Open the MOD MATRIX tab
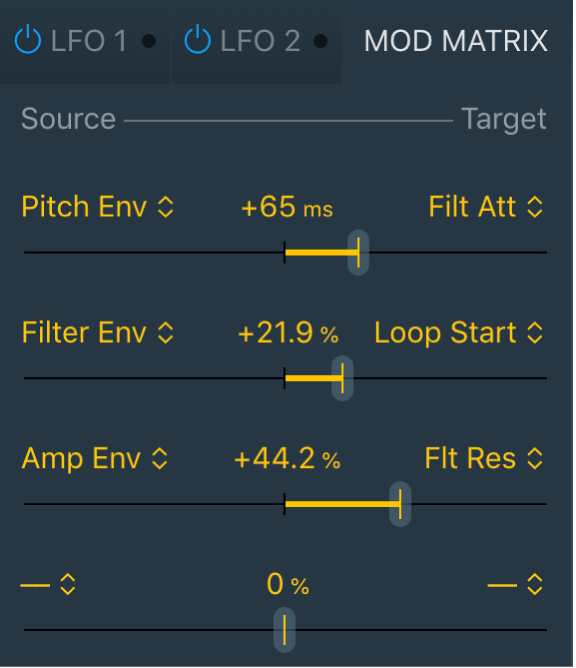This screenshot has width=576, height=668. (456, 41)
